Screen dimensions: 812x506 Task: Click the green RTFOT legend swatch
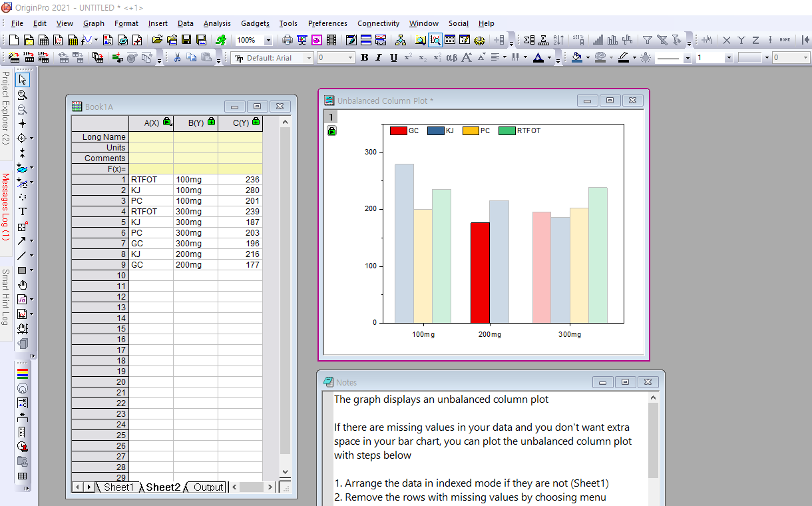[x=507, y=130]
